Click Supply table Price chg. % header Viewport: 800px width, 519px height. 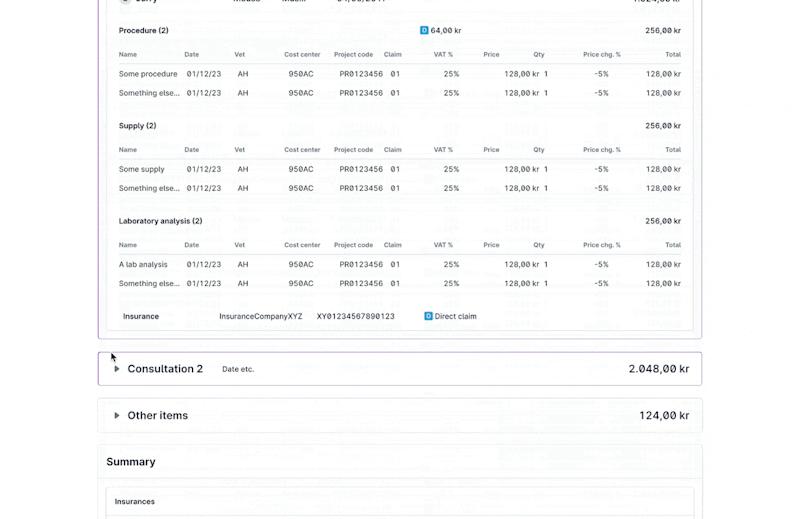click(602, 150)
